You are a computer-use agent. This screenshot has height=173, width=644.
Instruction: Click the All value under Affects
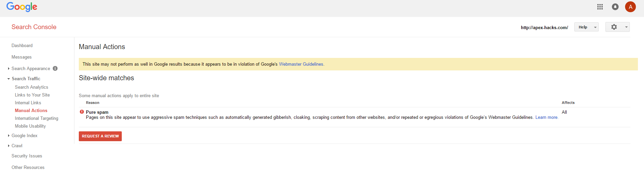click(564, 112)
